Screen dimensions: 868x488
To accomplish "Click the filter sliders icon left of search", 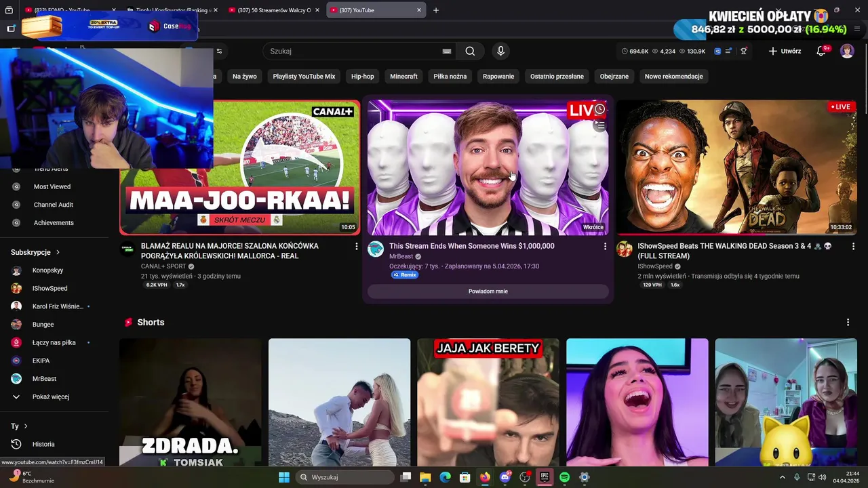I will (x=219, y=51).
